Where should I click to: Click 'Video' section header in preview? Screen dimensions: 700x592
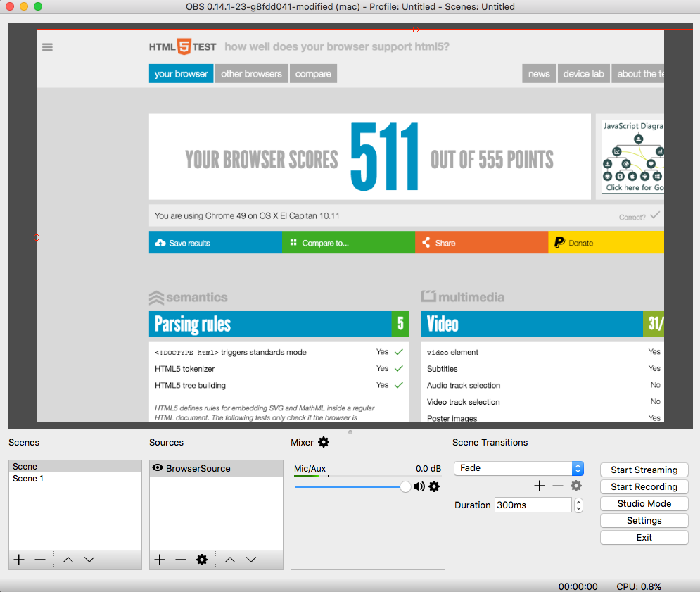(x=542, y=325)
